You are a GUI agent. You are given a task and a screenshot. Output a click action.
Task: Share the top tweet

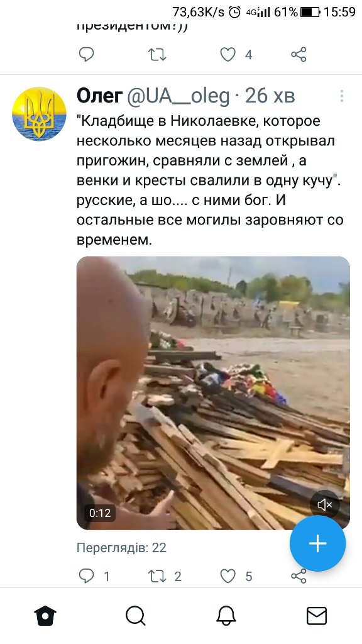299,54
